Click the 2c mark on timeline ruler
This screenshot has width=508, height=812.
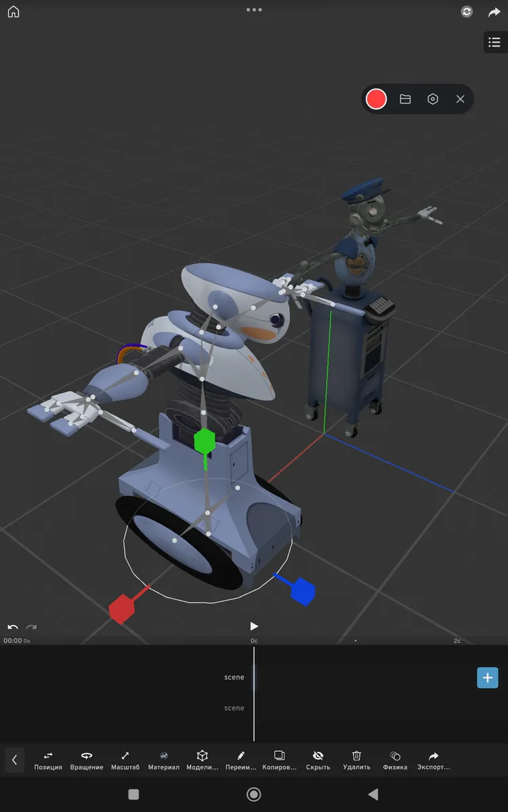click(457, 640)
